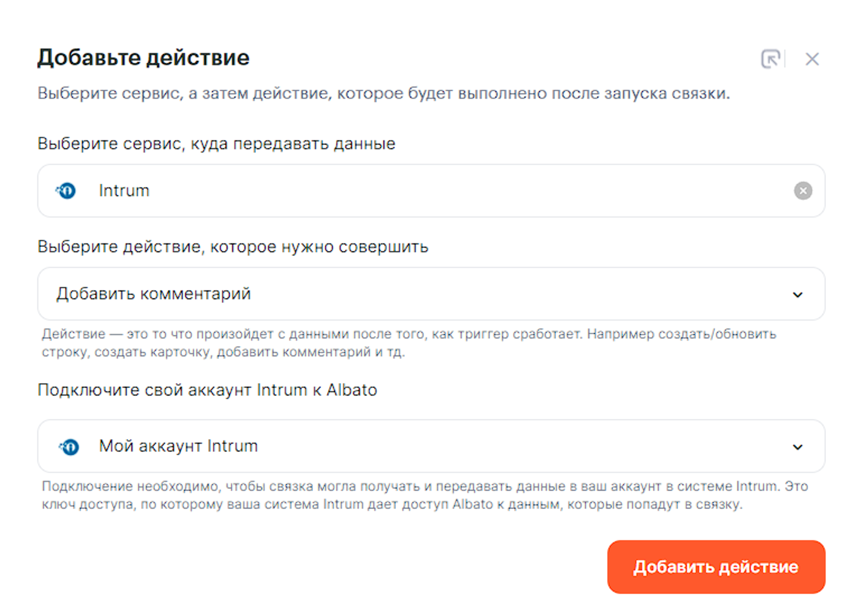Click label 'Выберите действие, которое нужно совершить'
The width and height of the screenshot is (868, 616).
tap(233, 247)
